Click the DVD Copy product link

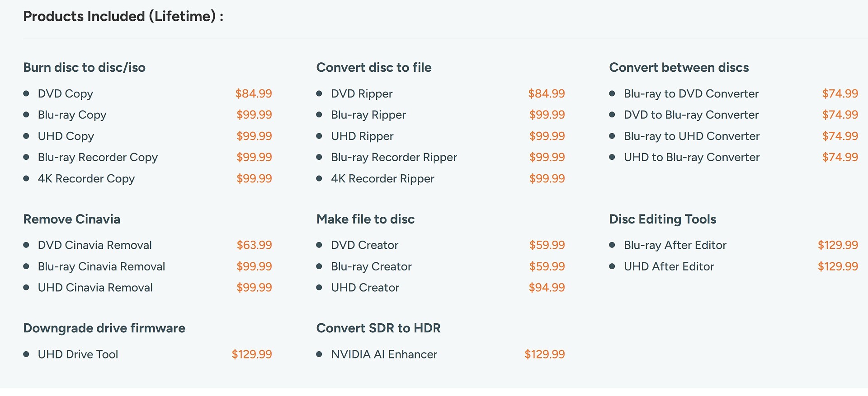point(66,93)
